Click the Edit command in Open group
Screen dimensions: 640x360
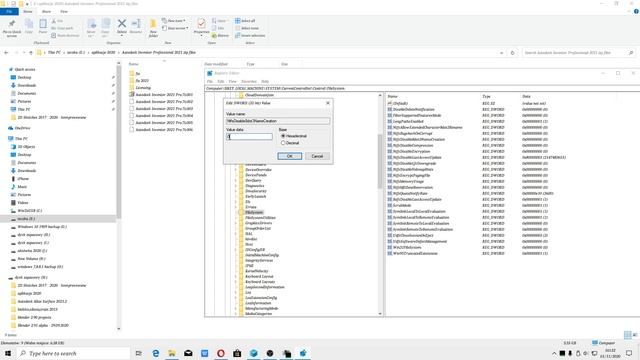tap(218, 28)
